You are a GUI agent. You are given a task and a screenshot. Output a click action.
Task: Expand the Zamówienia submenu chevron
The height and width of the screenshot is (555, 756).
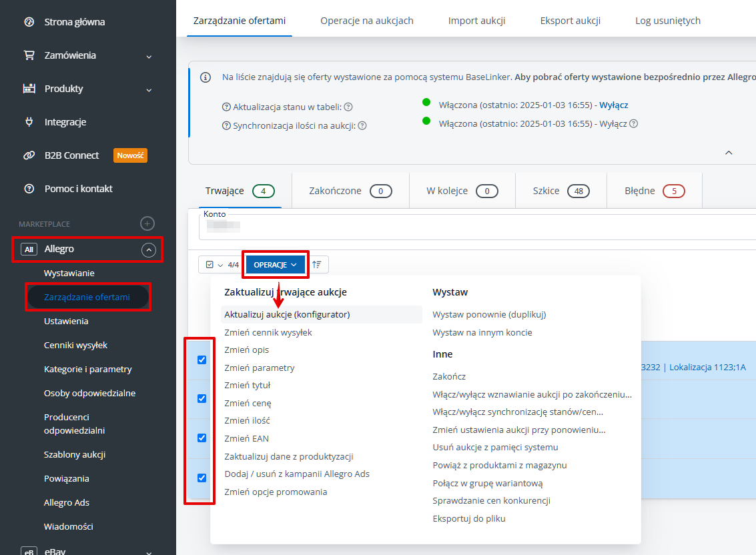coord(149,57)
